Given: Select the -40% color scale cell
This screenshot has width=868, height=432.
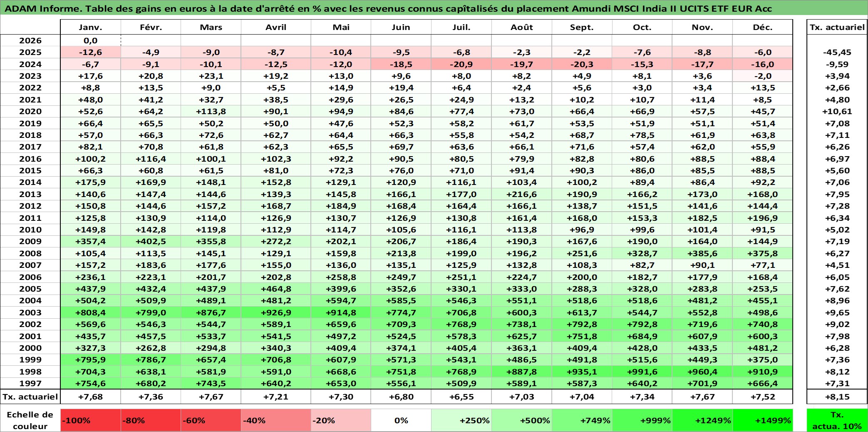Looking at the screenshot, I should [276, 420].
